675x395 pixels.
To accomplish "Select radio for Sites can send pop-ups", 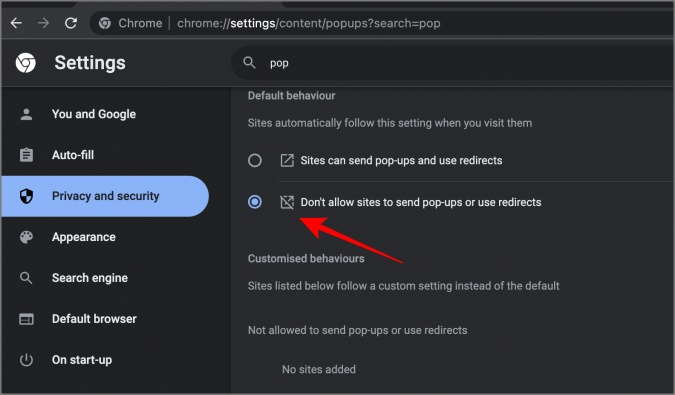I will (255, 160).
